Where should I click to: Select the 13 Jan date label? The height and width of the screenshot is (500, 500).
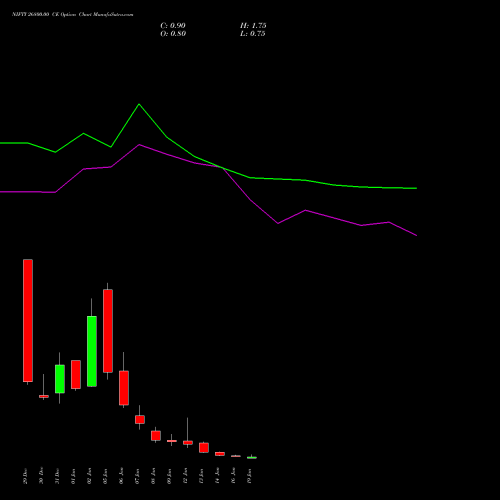click(x=202, y=476)
